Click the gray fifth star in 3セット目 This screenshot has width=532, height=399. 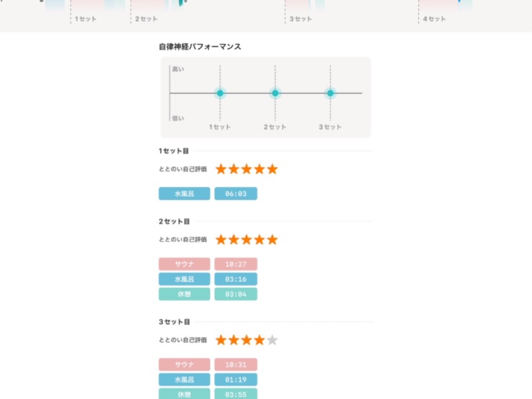pyautogui.click(x=272, y=340)
